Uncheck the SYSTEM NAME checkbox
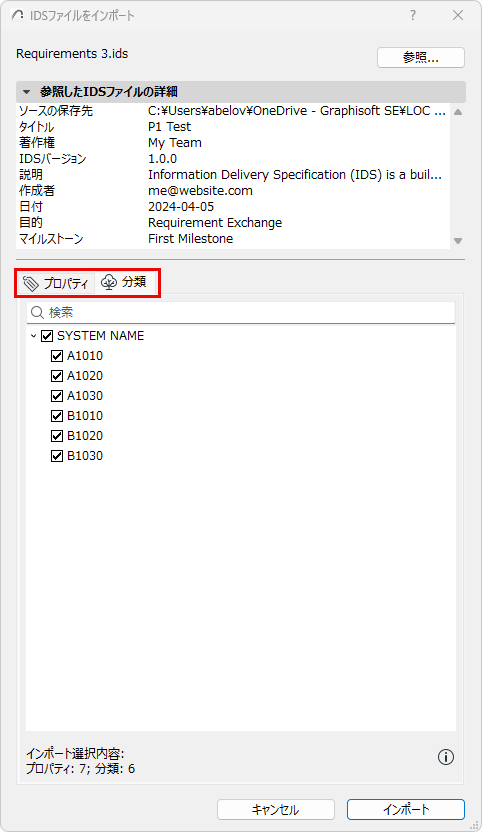 47,336
